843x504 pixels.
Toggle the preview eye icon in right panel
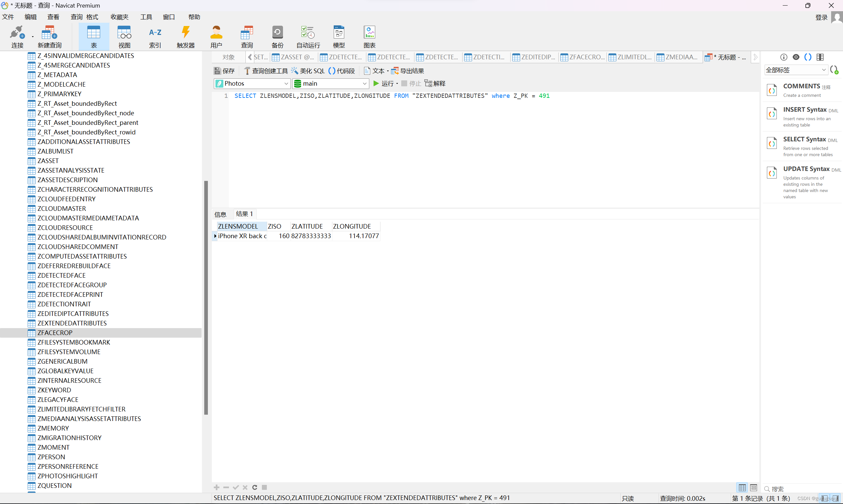tap(796, 57)
